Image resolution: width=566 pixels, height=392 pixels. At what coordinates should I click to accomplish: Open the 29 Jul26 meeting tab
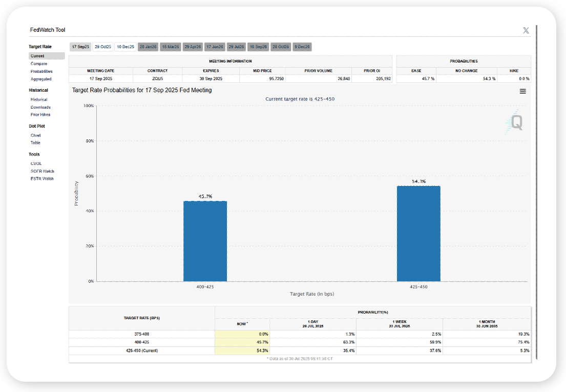click(237, 47)
